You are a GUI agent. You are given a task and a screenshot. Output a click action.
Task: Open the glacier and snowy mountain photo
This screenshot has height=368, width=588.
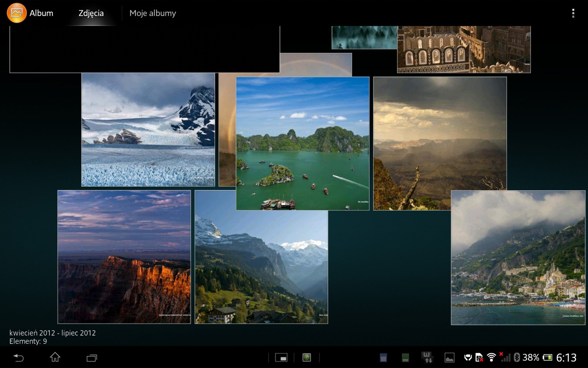pos(148,129)
